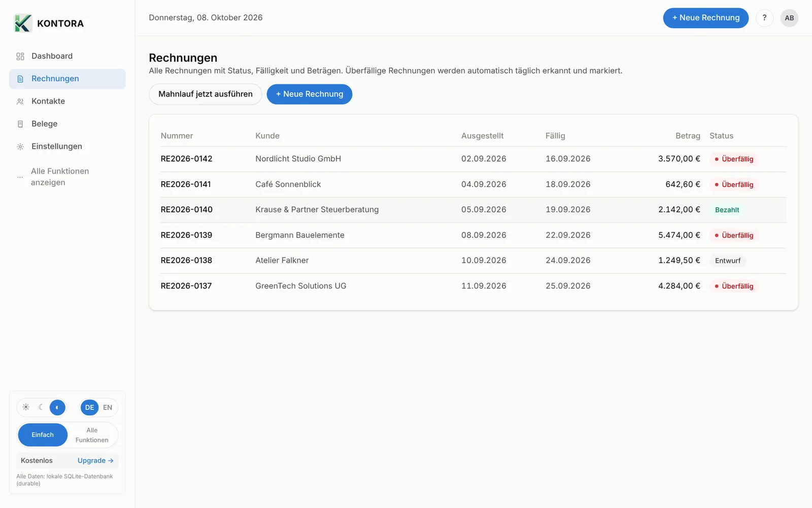The height and width of the screenshot is (508, 812).
Task: Switch language to DE
Action: 89,407
